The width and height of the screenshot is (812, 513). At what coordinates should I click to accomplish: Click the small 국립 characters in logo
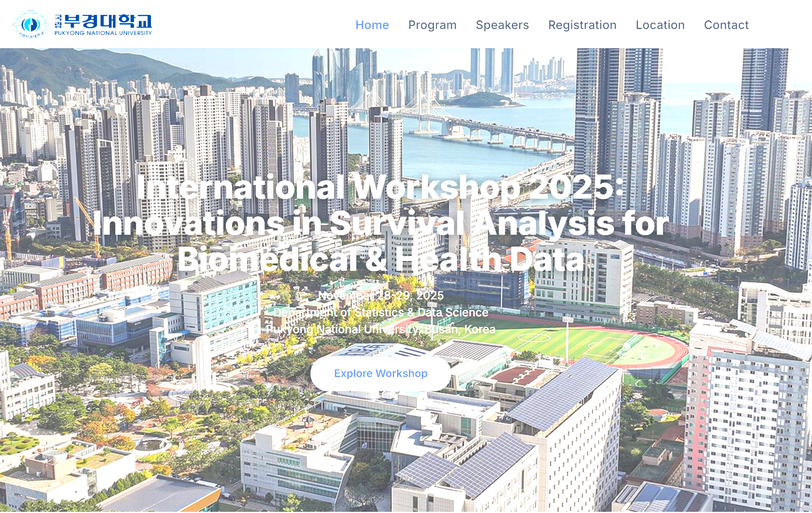58,21
